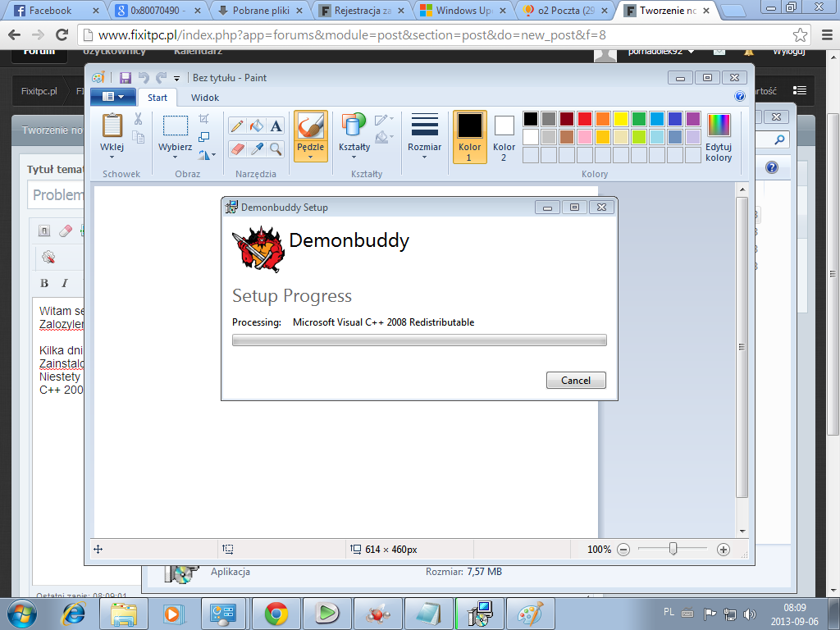
Task: Click the Wklej clipboard icon in Paint
Action: point(112,126)
